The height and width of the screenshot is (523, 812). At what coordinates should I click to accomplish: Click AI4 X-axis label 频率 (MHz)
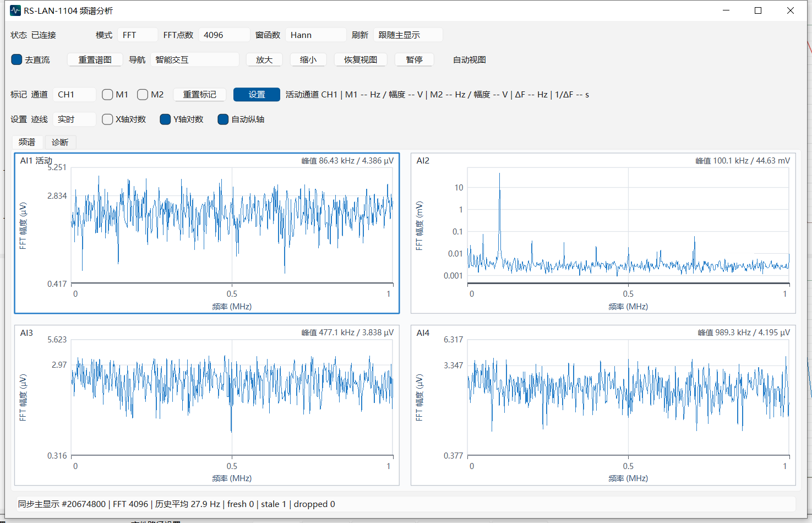point(628,478)
